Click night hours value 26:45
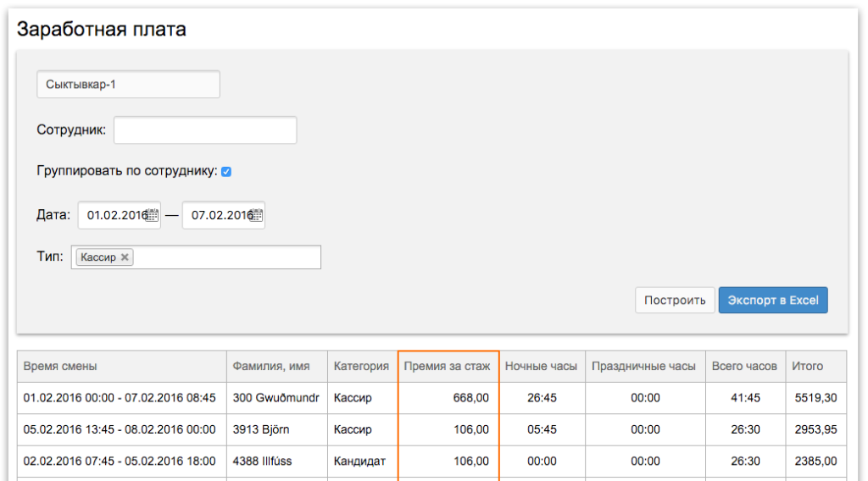Viewport: 868px width, 481px height. pyautogui.click(x=542, y=397)
